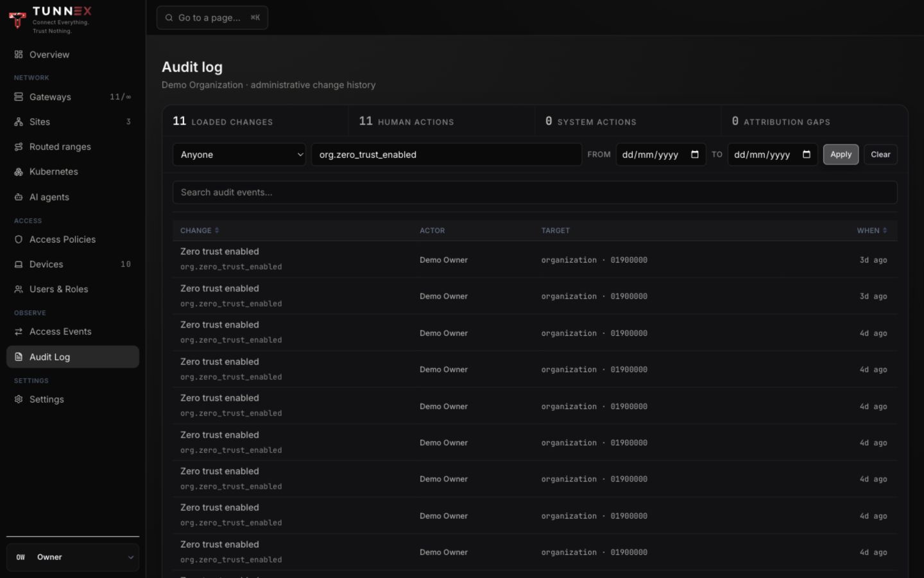The image size is (924, 578).
Task: Click the Audit log page heading
Action: click(x=192, y=67)
